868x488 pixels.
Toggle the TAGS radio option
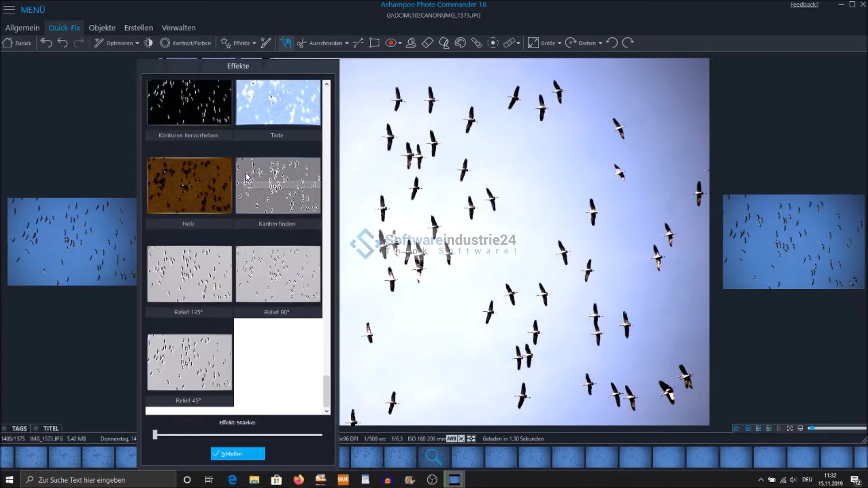point(5,428)
